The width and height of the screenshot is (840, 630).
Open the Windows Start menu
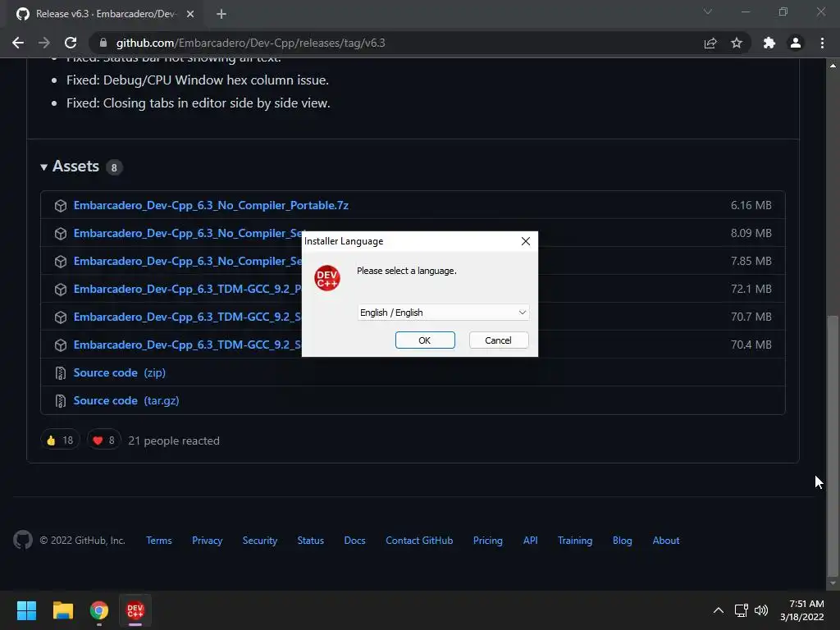26,610
